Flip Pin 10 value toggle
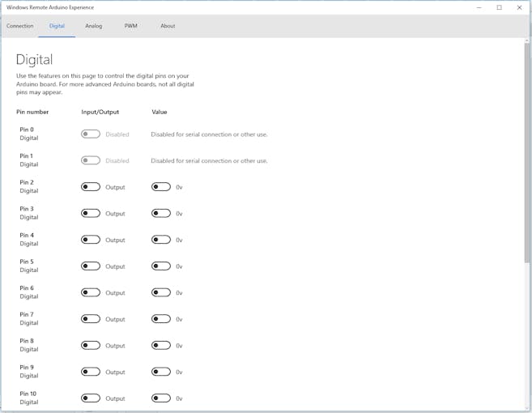Screen dimensions: 532x413 (161, 398)
